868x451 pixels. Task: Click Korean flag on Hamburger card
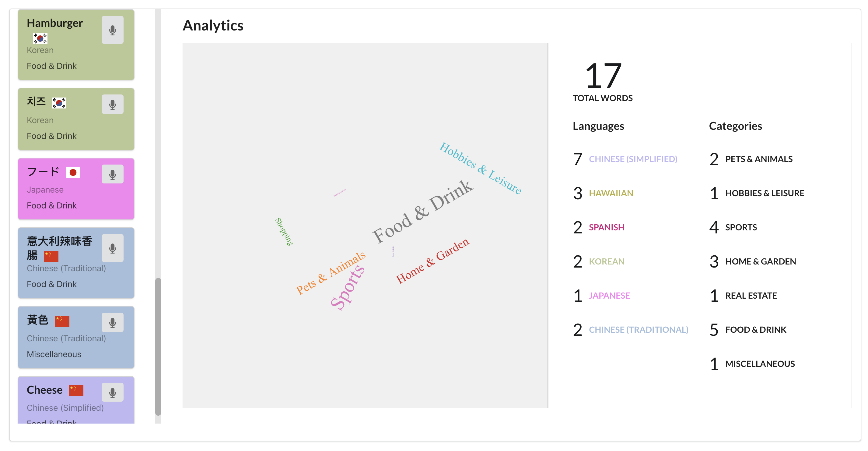[40, 38]
